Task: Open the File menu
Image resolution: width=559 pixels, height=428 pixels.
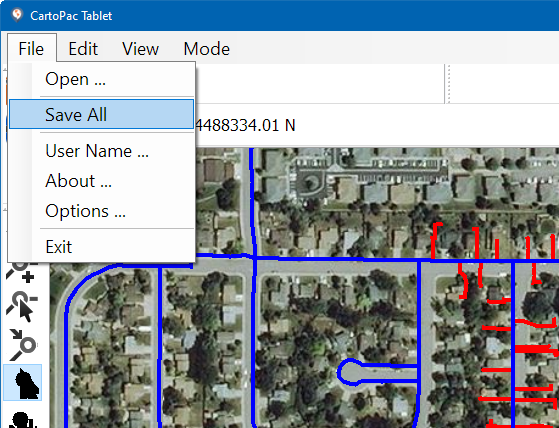Action: (x=31, y=49)
